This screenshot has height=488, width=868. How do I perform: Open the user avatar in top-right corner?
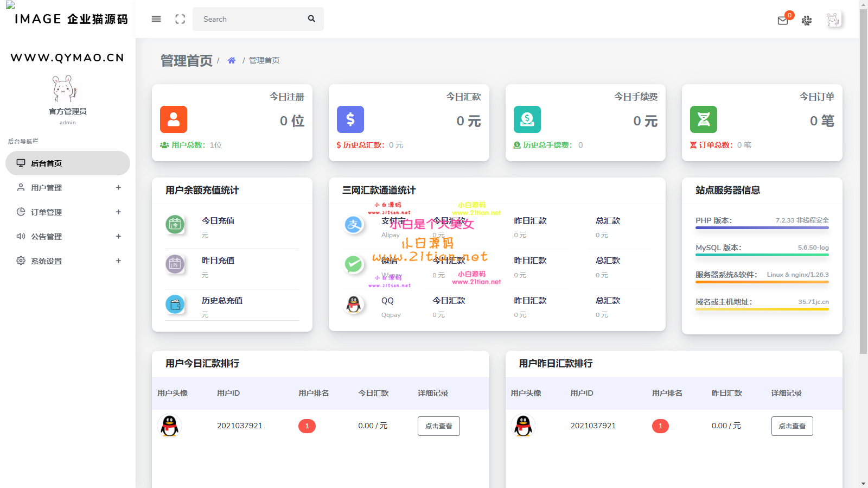point(833,20)
